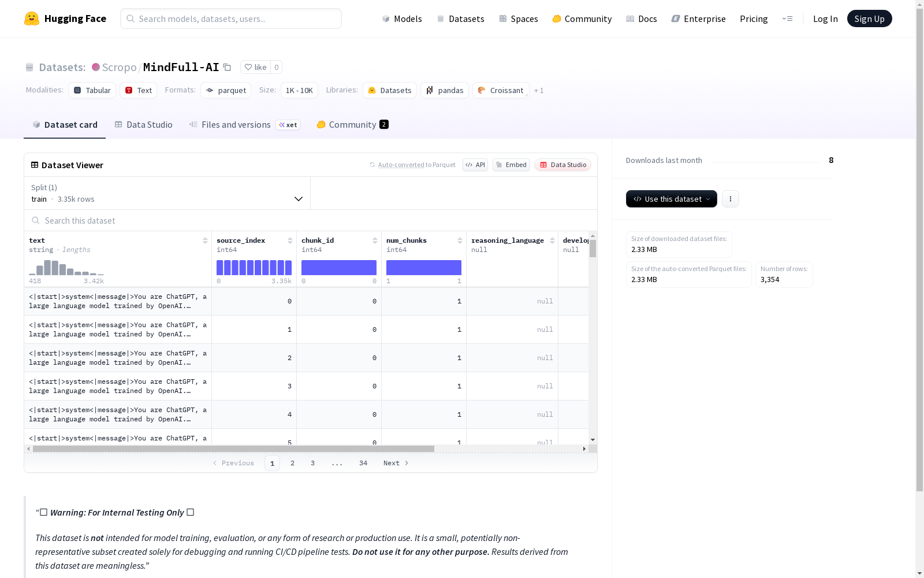Click the Embed button
Image resolution: width=924 pixels, height=578 pixels.
pos(511,165)
